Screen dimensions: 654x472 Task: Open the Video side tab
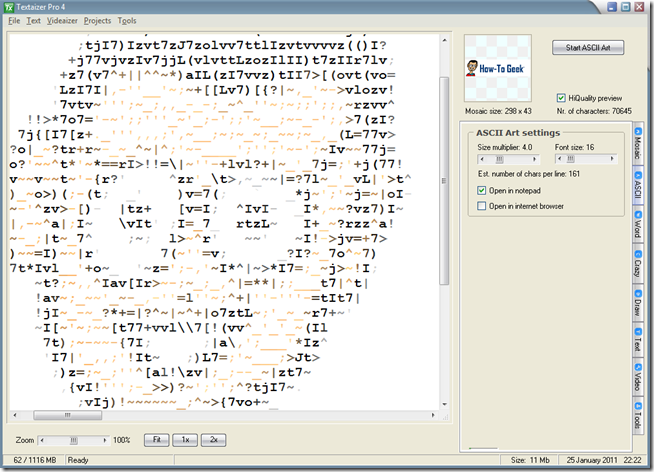tap(636, 382)
